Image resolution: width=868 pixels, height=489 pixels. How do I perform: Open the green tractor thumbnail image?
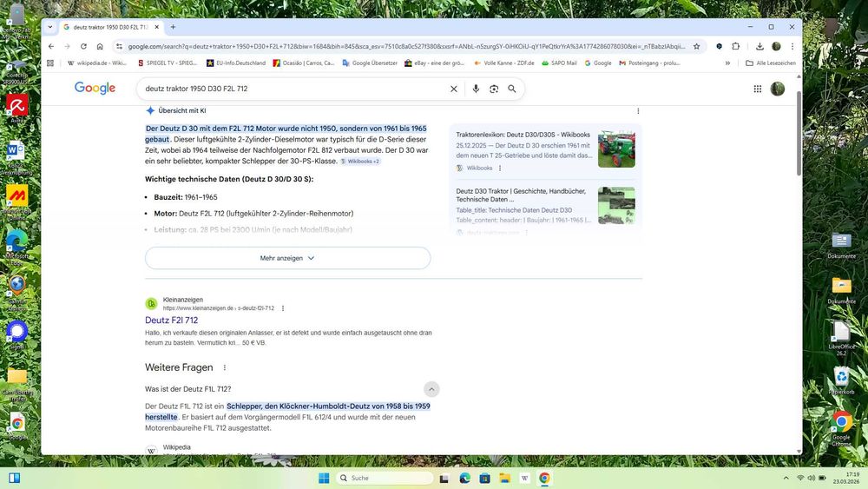pyautogui.click(x=616, y=149)
